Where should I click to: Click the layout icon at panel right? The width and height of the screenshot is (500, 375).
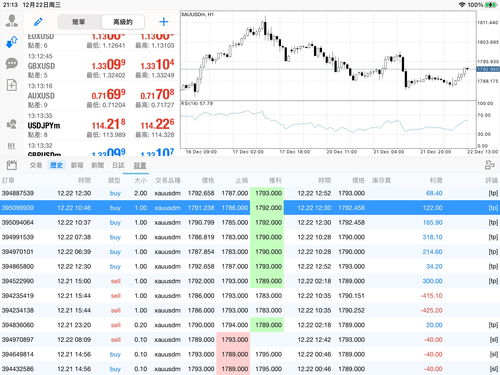tap(489, 165)
